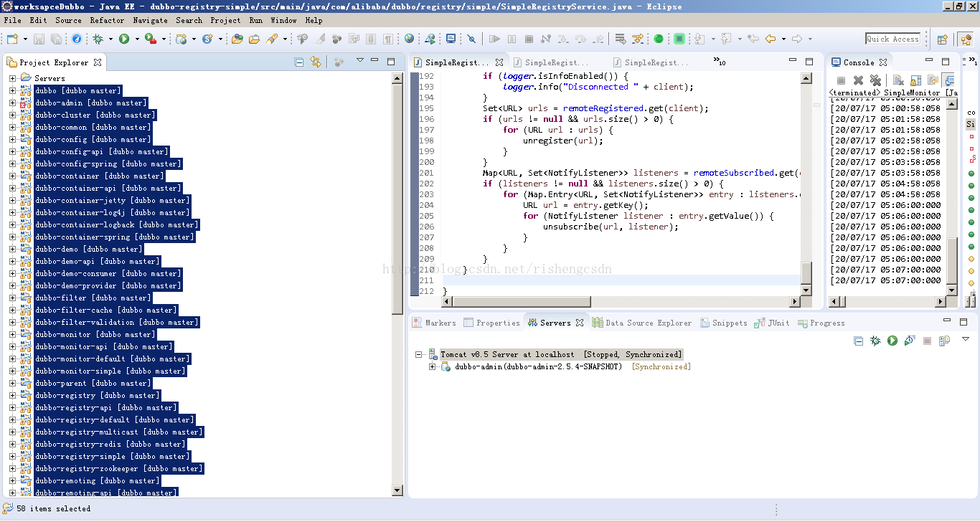Click the Open Web Browser globe icon
980x522 pixels.
click(x=409, y=39)
